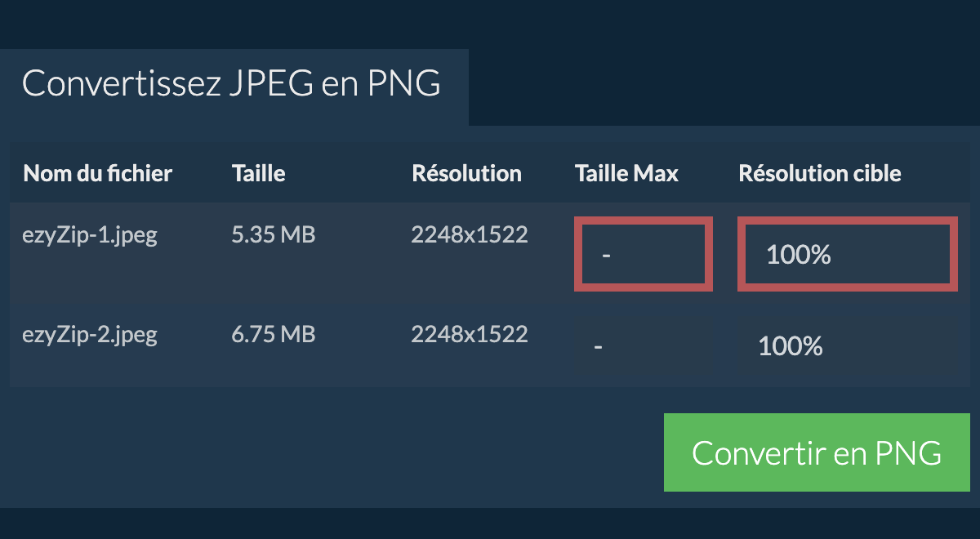Click the Taille column header
The height and width of the screenshot is (539, 980).
click(x=258, y=173)
